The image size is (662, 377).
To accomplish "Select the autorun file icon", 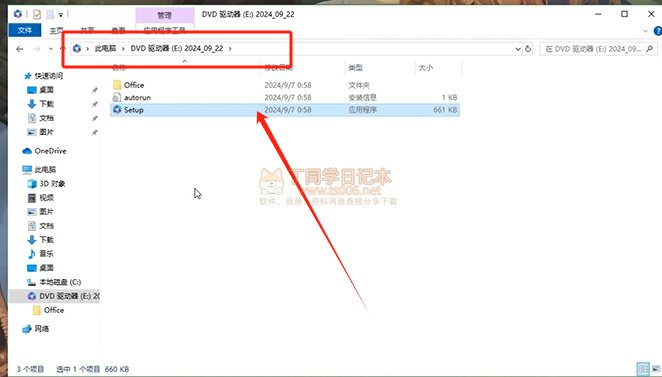I will [117, 98].
